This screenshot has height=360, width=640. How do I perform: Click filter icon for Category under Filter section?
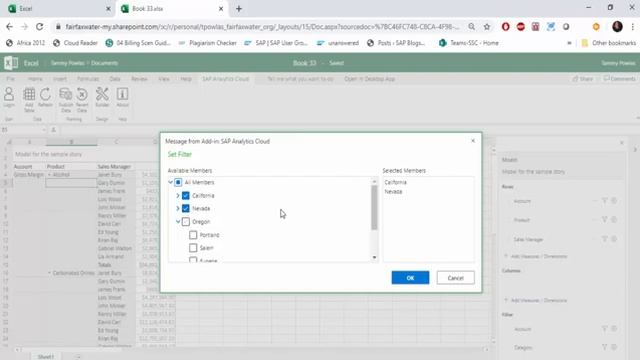coord(604,347)
